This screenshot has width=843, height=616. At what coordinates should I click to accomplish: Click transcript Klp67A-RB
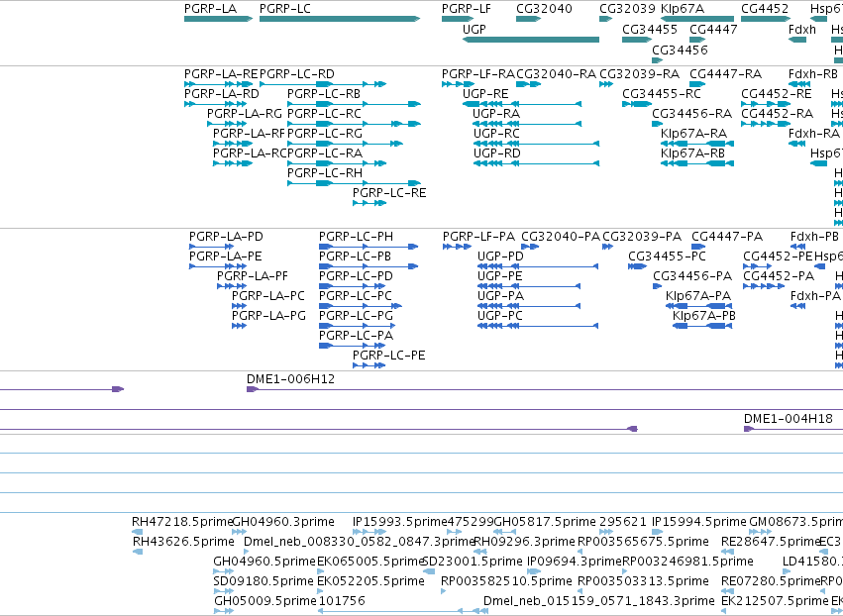[693, 154]
